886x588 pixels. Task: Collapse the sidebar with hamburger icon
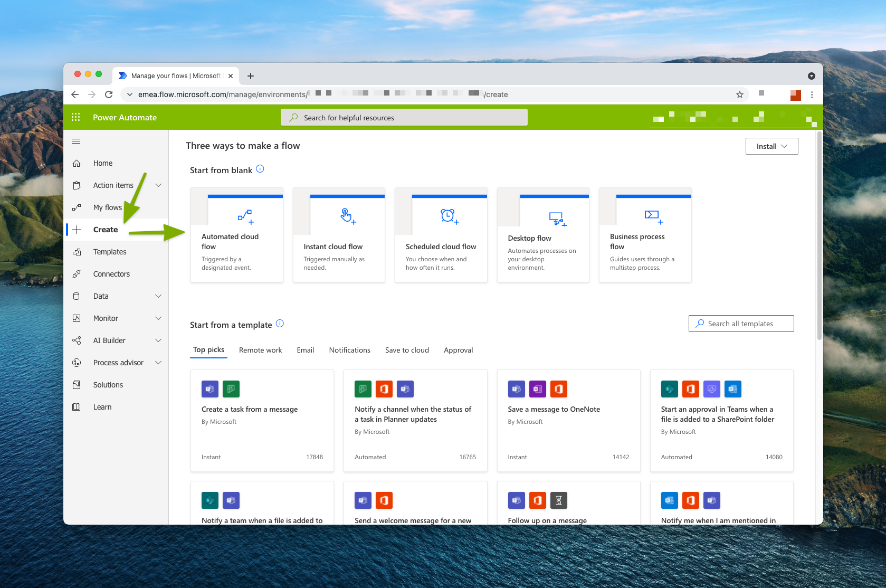[76, 141]
